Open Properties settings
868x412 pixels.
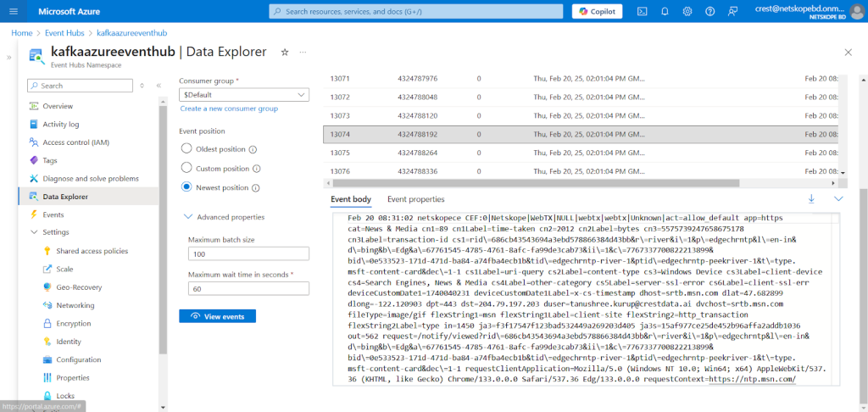click(73, 378)
